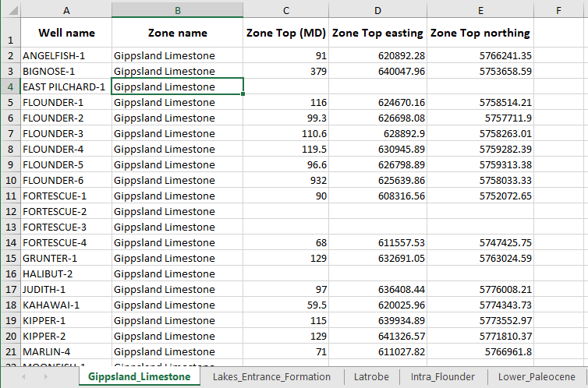Viewport: 588px width, 388px height.
Task: Select column C header
Action: 286,9
